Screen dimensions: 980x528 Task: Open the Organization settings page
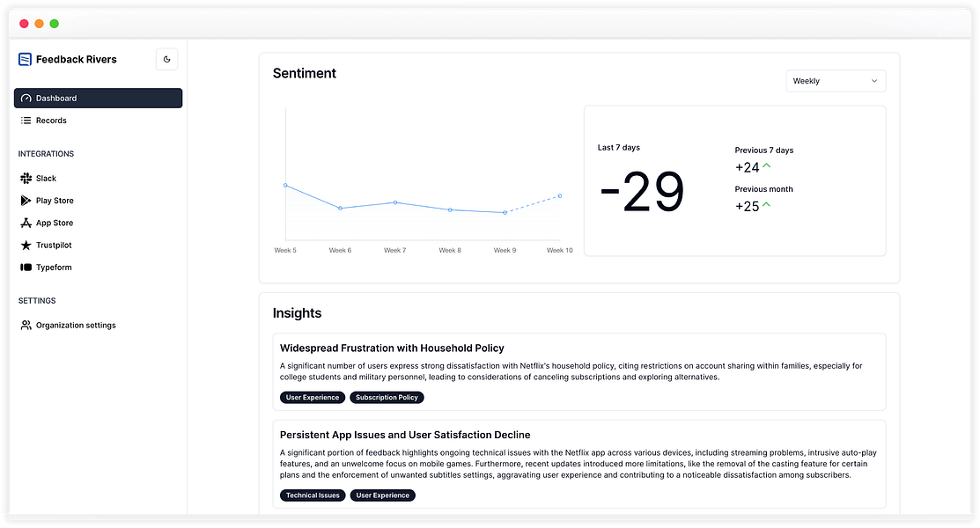[x=76, y=326]
